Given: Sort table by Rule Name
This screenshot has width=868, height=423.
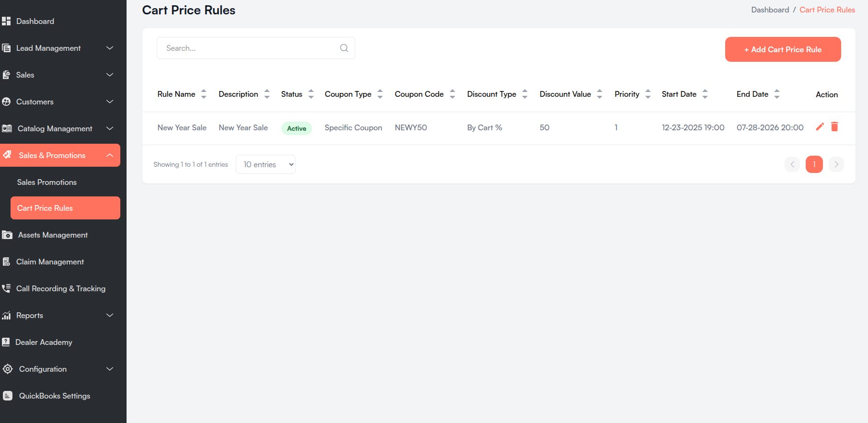Looking at the screenshot, I should point(204,94).
